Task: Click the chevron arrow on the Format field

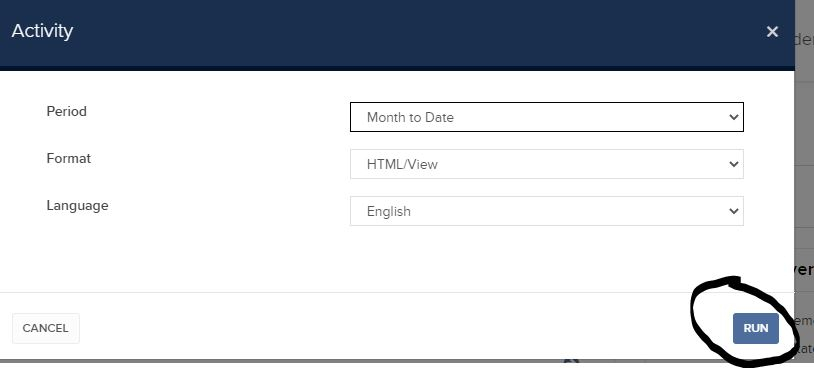Action: (x=733, y=164)
